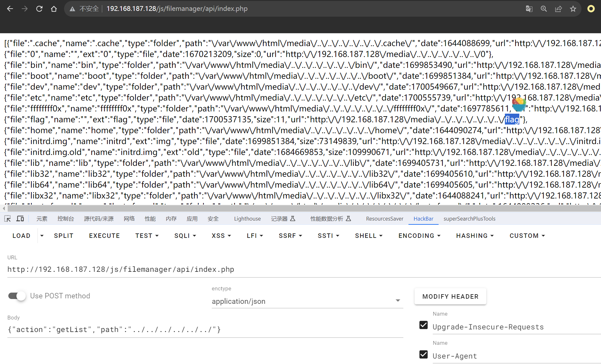
Task: Open the enctype application/json dropdown
Action: pos(307,301)
